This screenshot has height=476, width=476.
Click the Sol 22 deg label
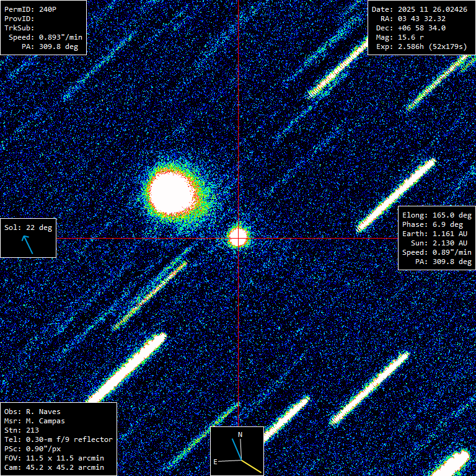click(28, 227)
